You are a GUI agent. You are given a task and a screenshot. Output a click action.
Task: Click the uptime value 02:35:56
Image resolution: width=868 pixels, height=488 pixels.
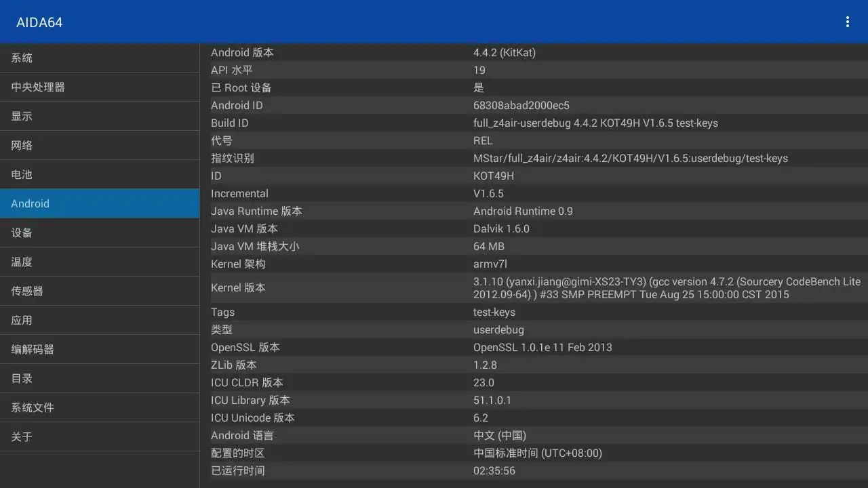pyautogui.click(x=494, y=470)
